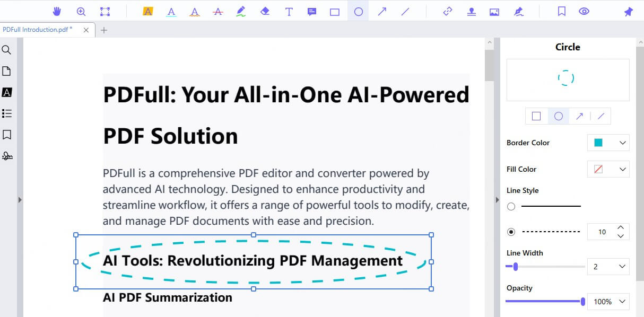Select the Arrow drawing tool

[381, 11]
